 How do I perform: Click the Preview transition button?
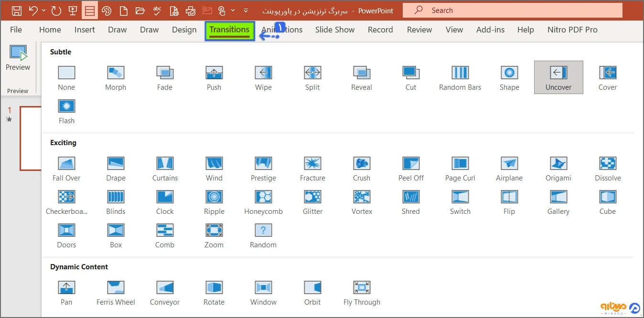click(18, 58)
